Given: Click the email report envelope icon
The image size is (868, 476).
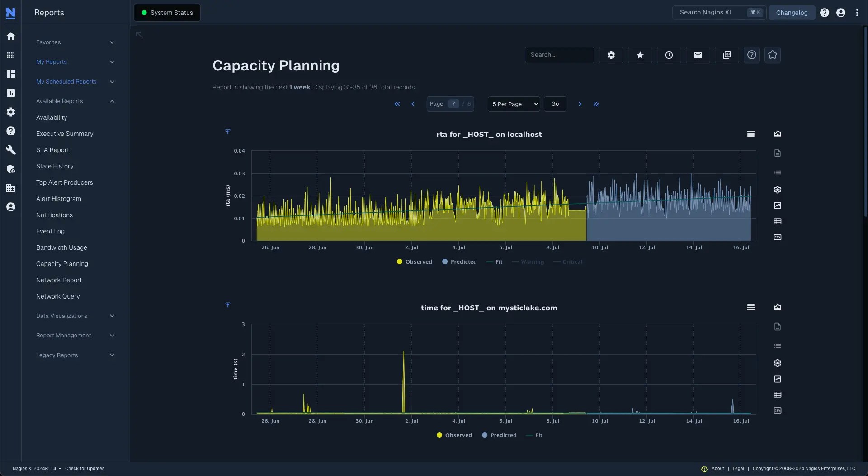Looking at the screenshot, I should pos(698,55).
